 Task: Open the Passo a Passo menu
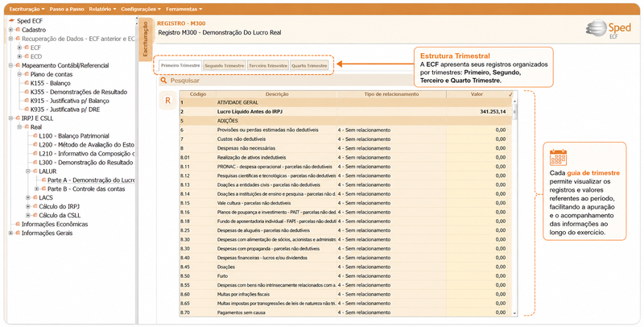[67, 9]
